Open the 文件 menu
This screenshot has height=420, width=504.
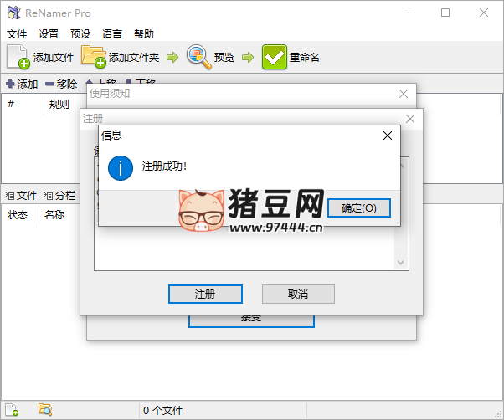click(x=17, y=33)
